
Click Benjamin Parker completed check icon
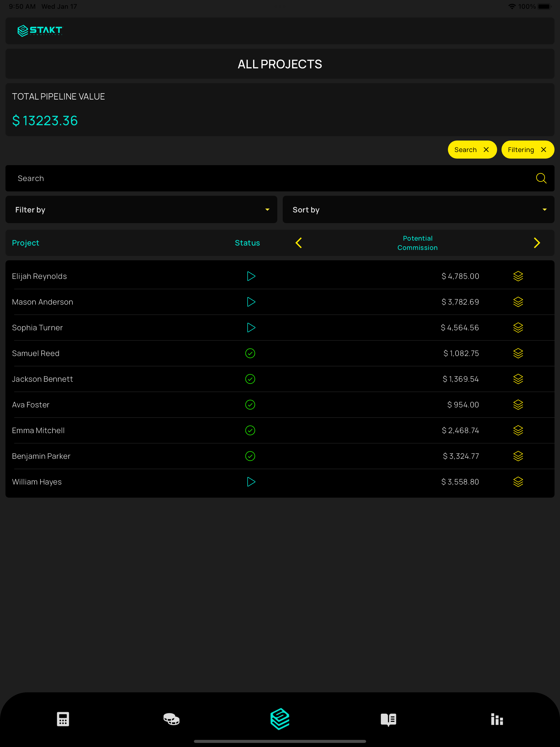[x=250, y=456]
